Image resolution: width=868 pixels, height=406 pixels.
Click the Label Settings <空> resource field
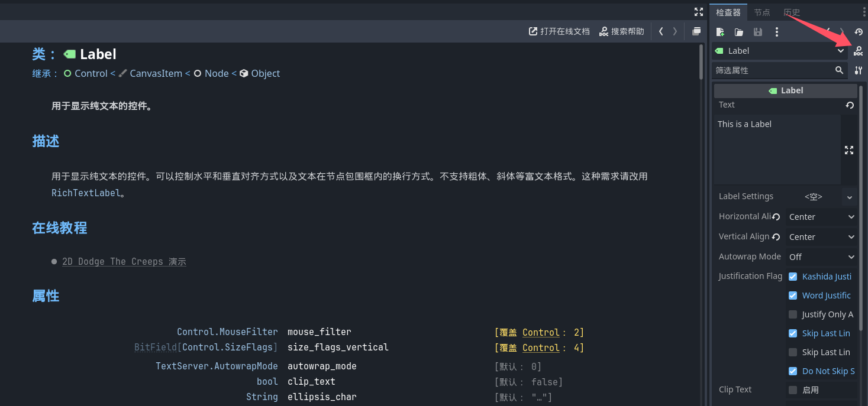coord(813,197)
